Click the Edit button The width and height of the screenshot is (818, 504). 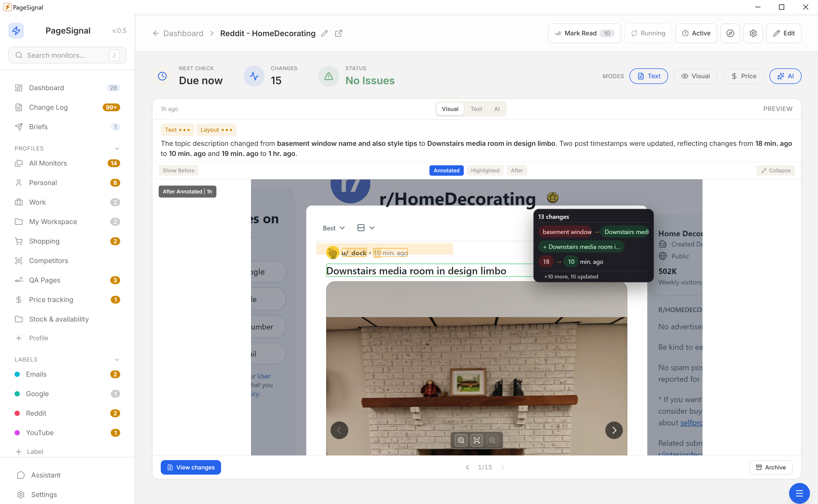point(784,33)
